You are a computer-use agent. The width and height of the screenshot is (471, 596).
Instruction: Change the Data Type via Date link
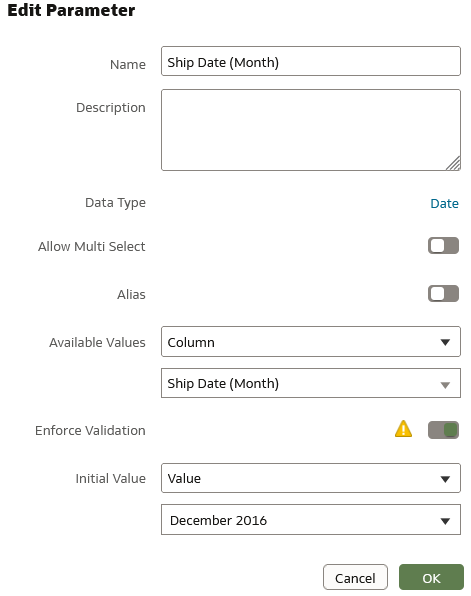point(444,203)
